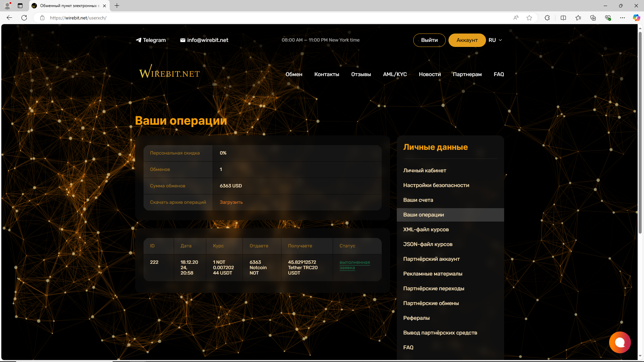The width and height of the screenshot is (644, 362).
Task: Open Партнёрские переходы in the sidebar
Action: coord(434,289)
